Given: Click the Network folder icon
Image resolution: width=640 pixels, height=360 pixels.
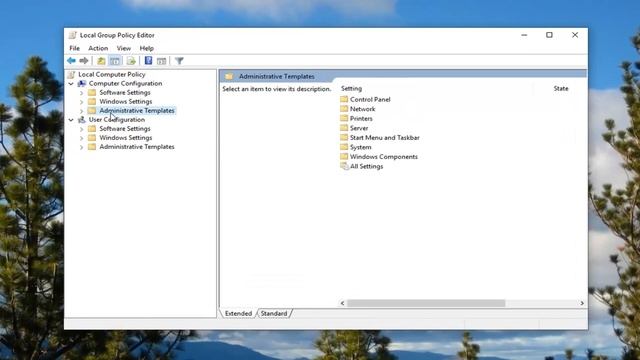Looking at the screenshot, I should [344, 109].
